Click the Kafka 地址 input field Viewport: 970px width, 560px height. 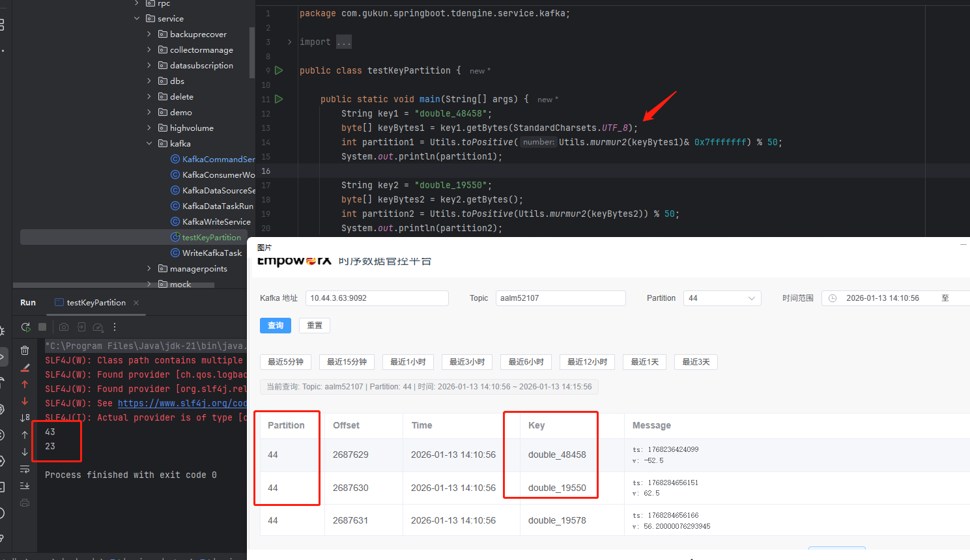pos(377,298)
